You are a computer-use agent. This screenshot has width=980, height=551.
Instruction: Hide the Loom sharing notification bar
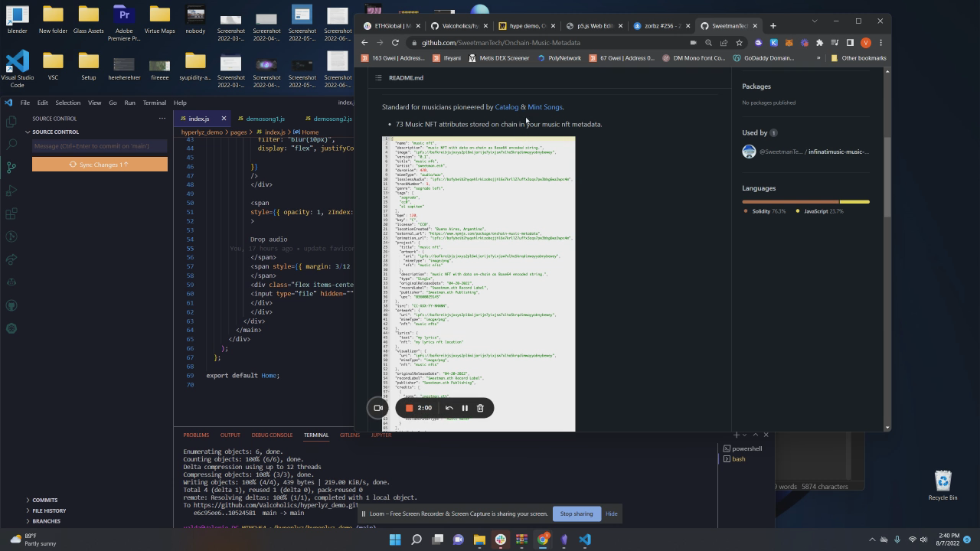611,514
